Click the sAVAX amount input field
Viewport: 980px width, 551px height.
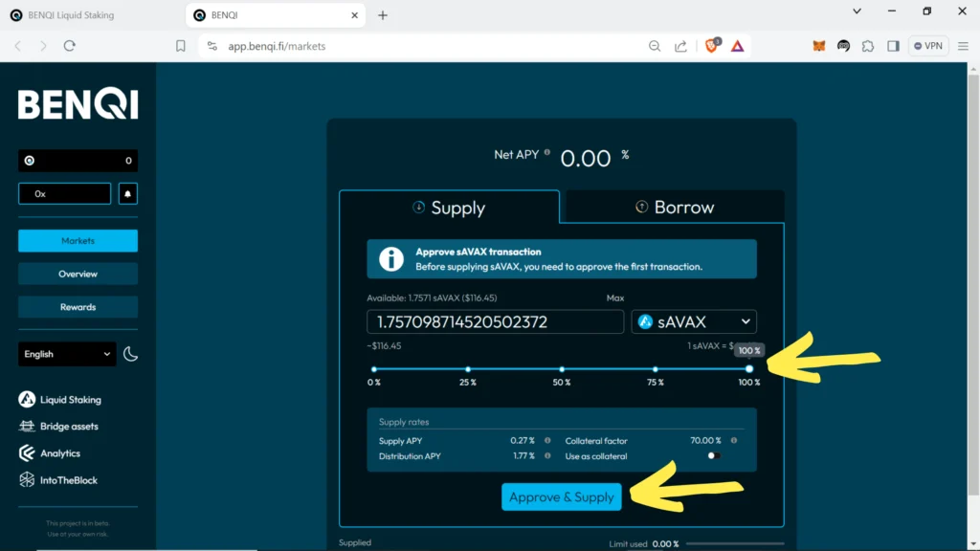pos(495,322)
